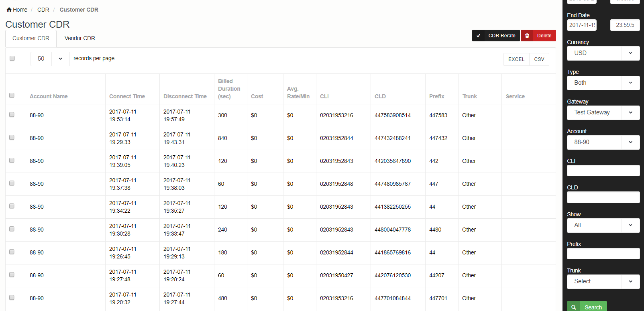This screenshot has width=644, height=311.
Task: Export records with the CSV button
Action: point(539,59)
